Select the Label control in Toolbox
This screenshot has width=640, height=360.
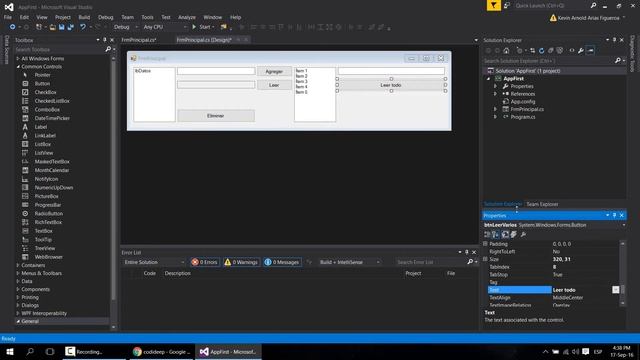(41, 127)
